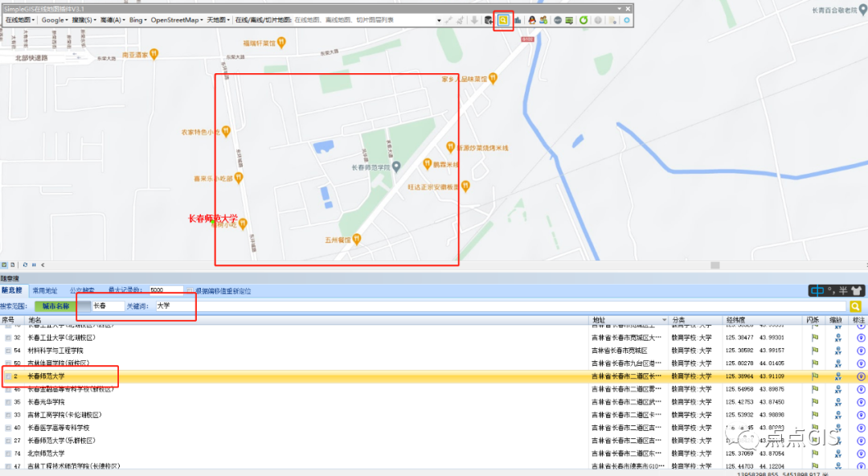The image size is (868, 476).
Task: Check the box for 长春医学高等专科学校 row
Action: [x=8, y=428]
